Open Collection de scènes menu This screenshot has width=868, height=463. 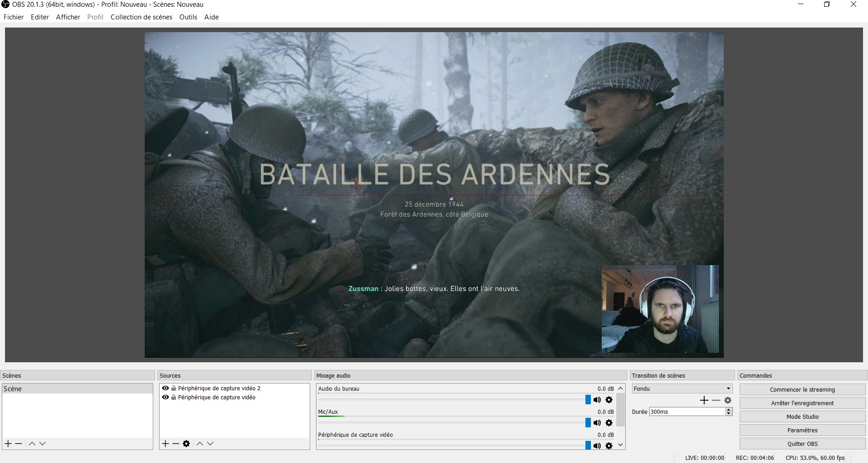[x=142, y=17]
